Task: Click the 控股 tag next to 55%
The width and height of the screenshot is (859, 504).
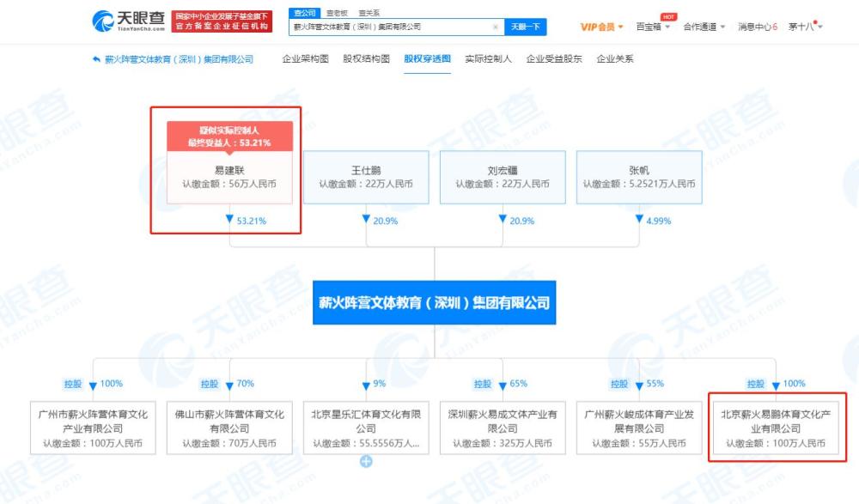Action: coord(619,384)
